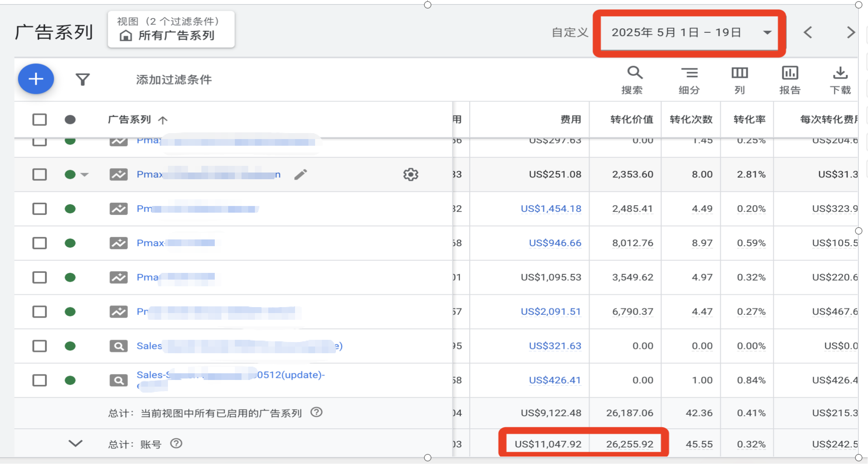868x464 pixels.
Task: Check the Sales-0512(update) campaign checkbox
Action: (39, 380)
